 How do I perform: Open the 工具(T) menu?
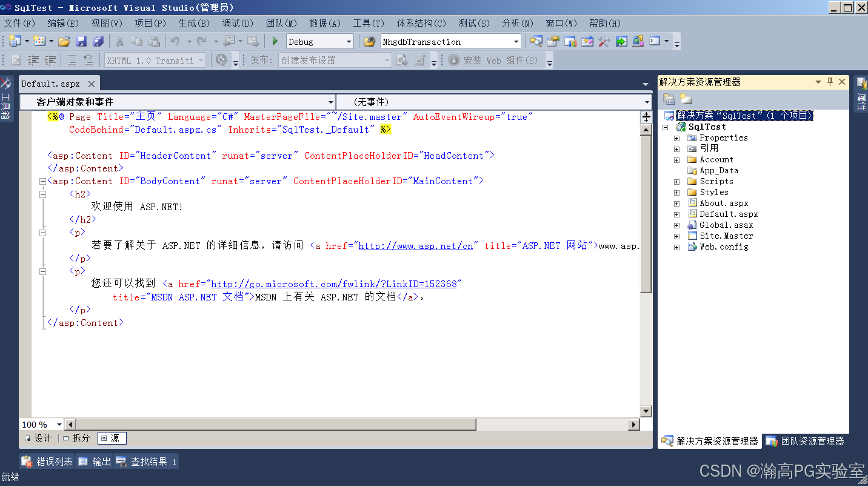pos(369,23)
